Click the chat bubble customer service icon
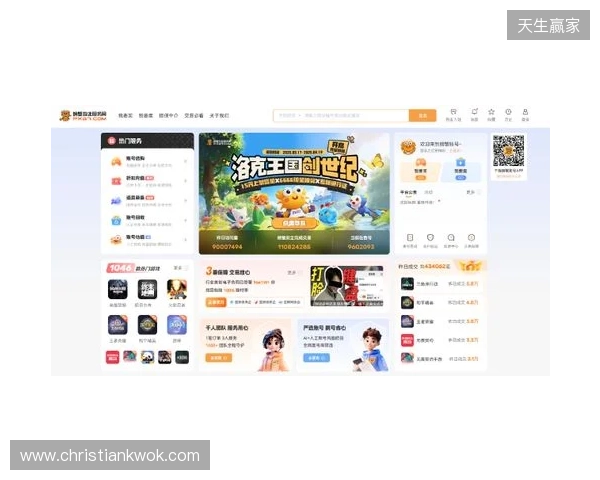The height and width of the screenshot is (480, 600). pos(451,238)
